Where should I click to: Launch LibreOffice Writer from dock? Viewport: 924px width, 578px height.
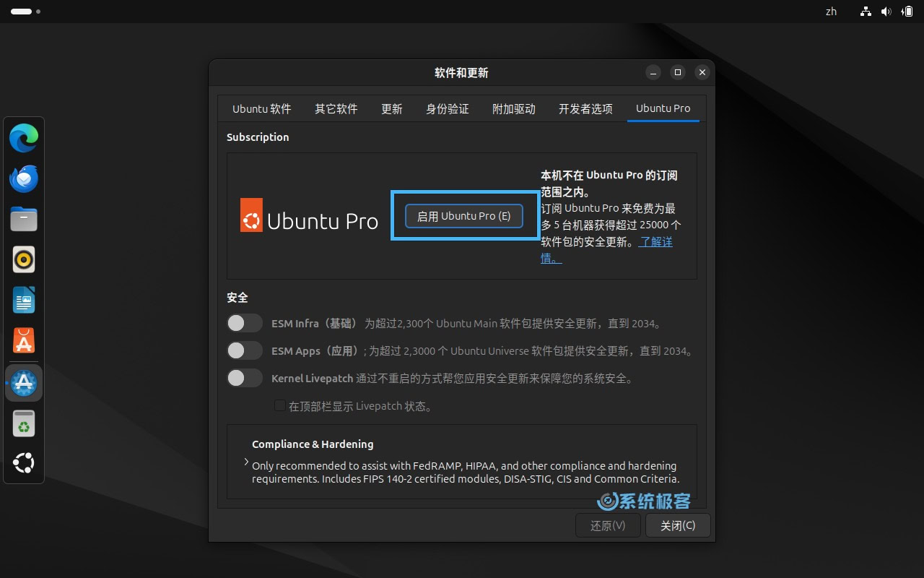point(24,300)
